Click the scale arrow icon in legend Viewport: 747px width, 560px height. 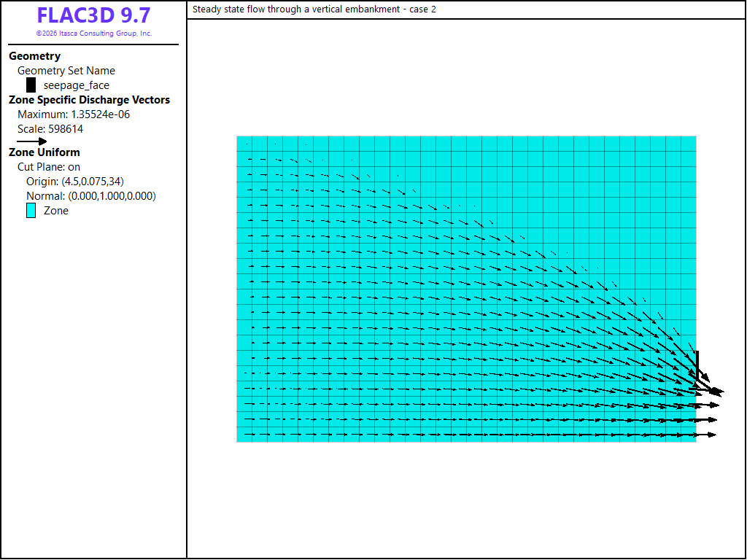(32, 141)
